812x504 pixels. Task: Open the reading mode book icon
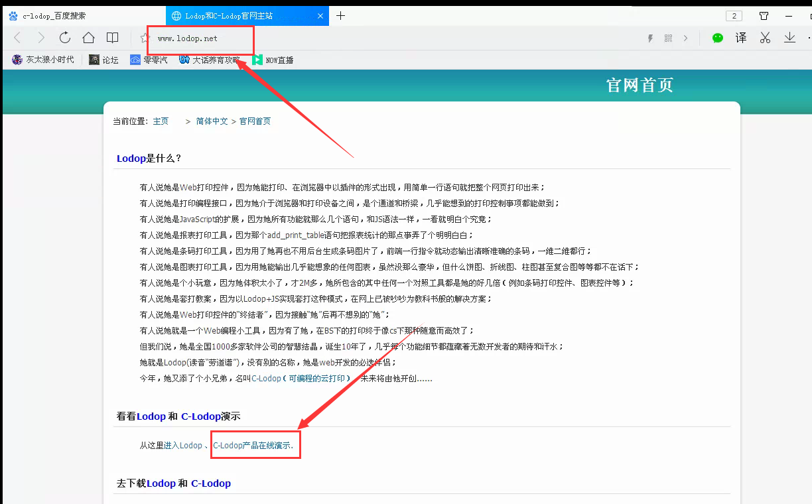coord(113,38)
